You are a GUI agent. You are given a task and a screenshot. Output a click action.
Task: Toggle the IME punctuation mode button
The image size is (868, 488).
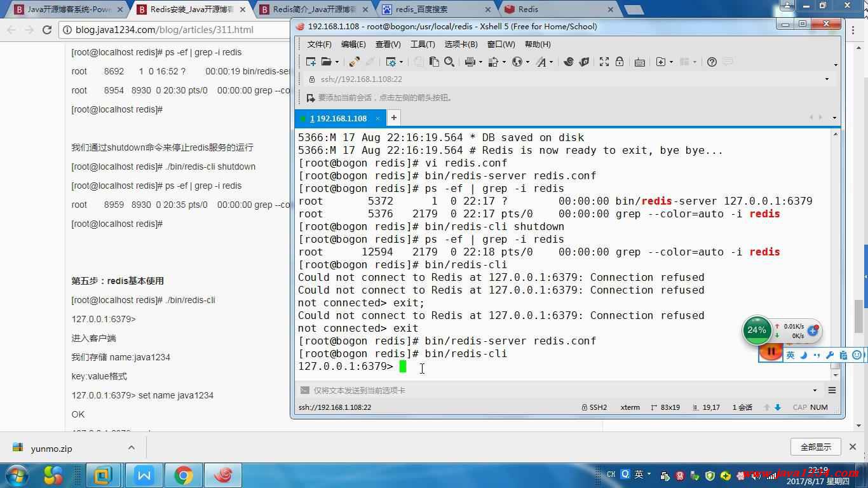[x=817, y=355]
